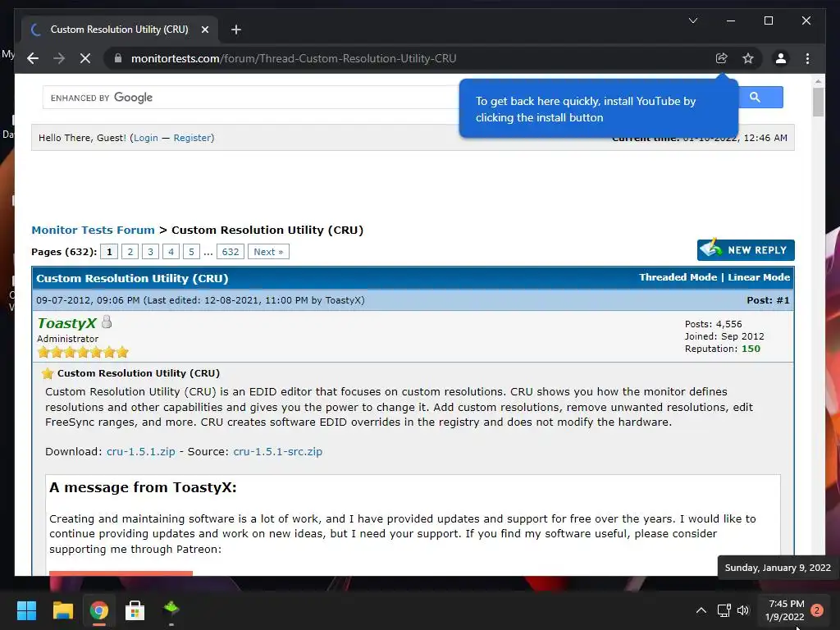The height and width of the screenshot is (630, 840).
Task: Stop loading the page
Action: [x=85, y=58]
